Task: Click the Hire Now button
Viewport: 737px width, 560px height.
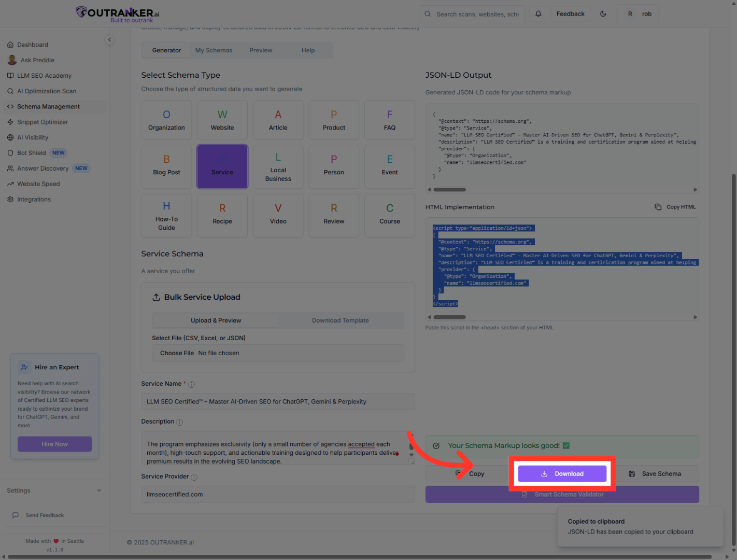Action: [x=54, y=444]
